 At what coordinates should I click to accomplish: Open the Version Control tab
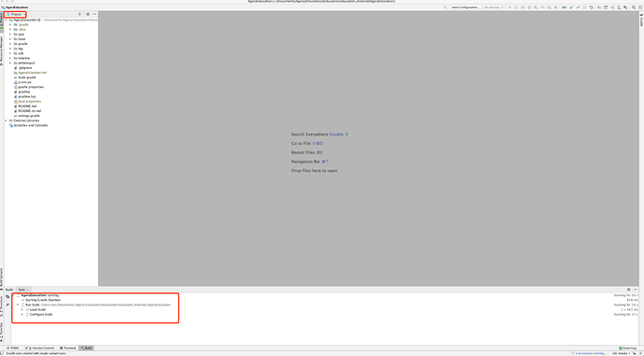tap(40, 349)
